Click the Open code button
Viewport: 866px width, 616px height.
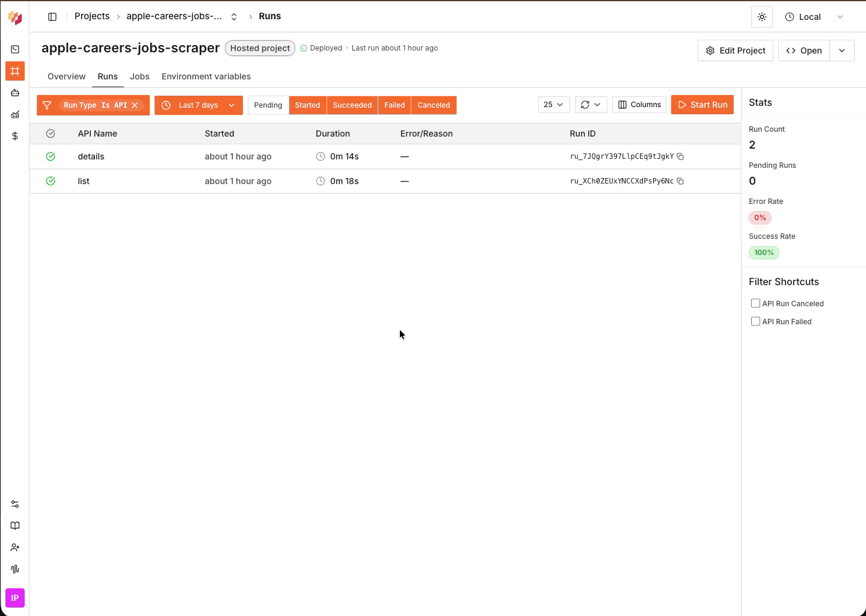pos(804,51)
